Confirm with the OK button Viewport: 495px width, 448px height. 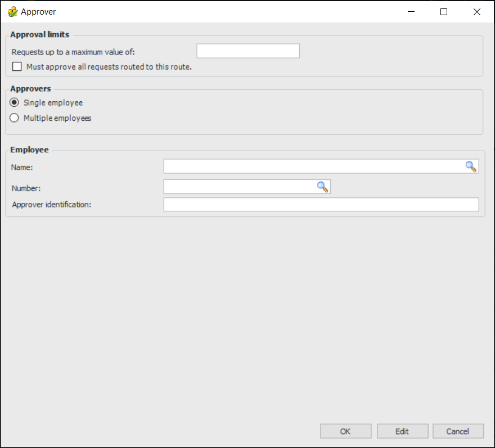coord(346,431)
